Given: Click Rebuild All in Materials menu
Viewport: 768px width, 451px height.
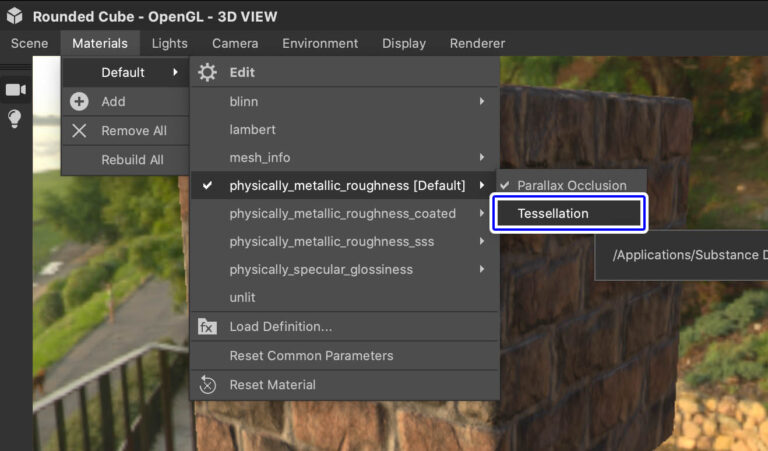Looking at the screenshot, I should pos(132,160).
